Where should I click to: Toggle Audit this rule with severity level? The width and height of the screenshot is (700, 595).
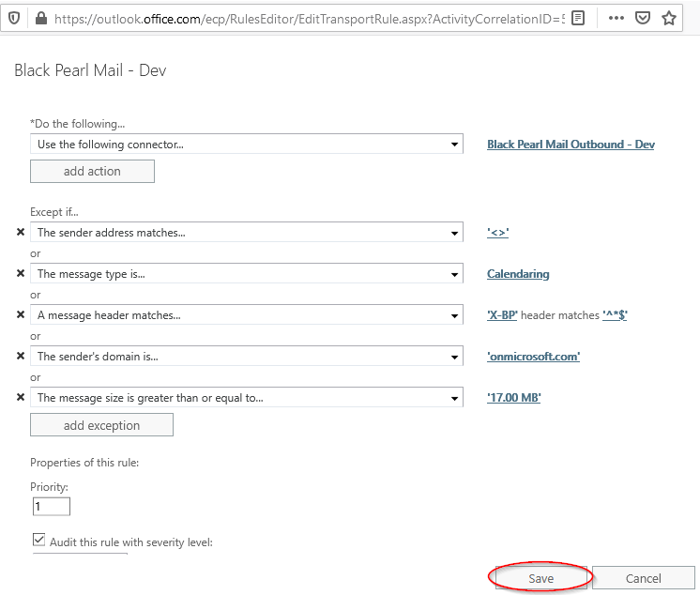point(38,541)
